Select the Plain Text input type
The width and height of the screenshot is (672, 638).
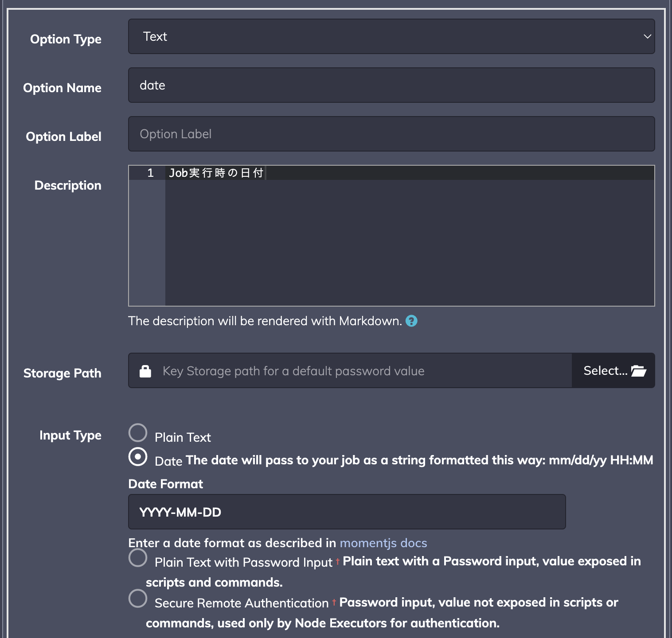click(x=138, y=433)
